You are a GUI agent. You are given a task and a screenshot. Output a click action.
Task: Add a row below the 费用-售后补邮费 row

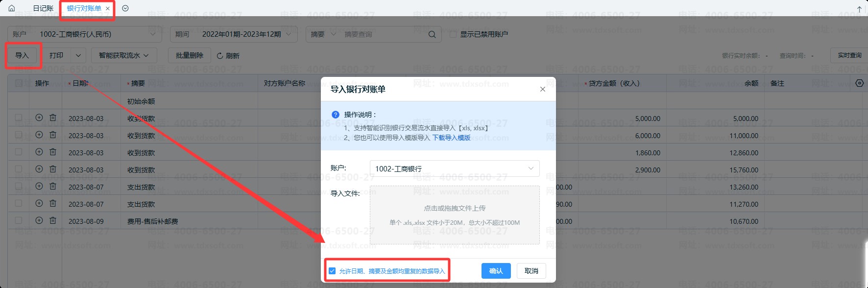pyautogui.click(x=39, y=220)
